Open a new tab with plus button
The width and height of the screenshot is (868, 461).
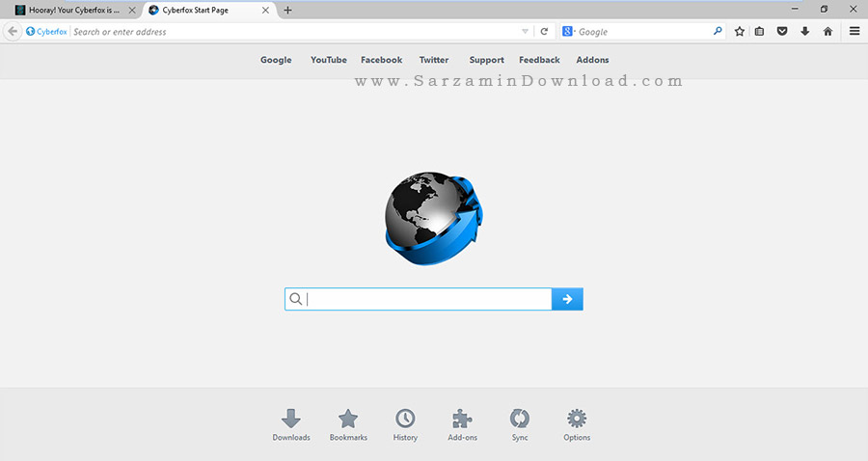[x=287, y=10]
